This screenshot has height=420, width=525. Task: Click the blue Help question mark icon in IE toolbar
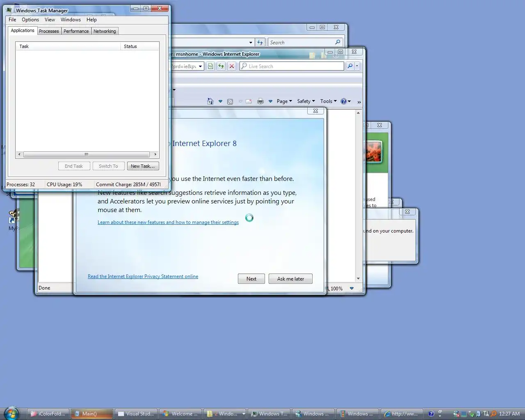pos(344,101)
